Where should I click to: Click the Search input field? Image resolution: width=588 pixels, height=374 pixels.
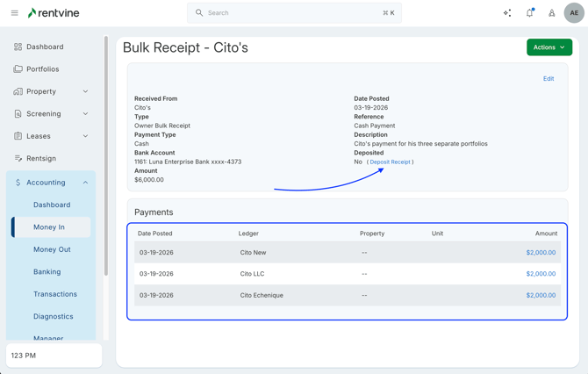pos(294,13)
